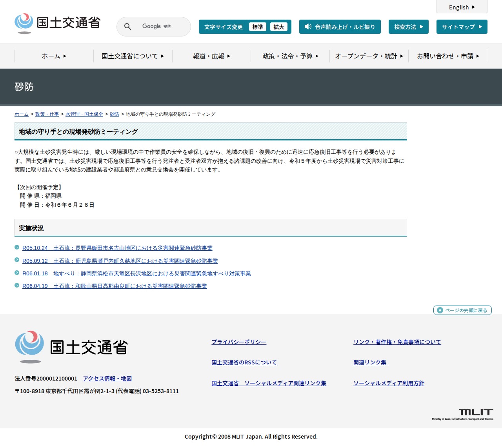Screen dimensions: 502x448
Task: Open the English language version
Action: (x=462, y=7)
